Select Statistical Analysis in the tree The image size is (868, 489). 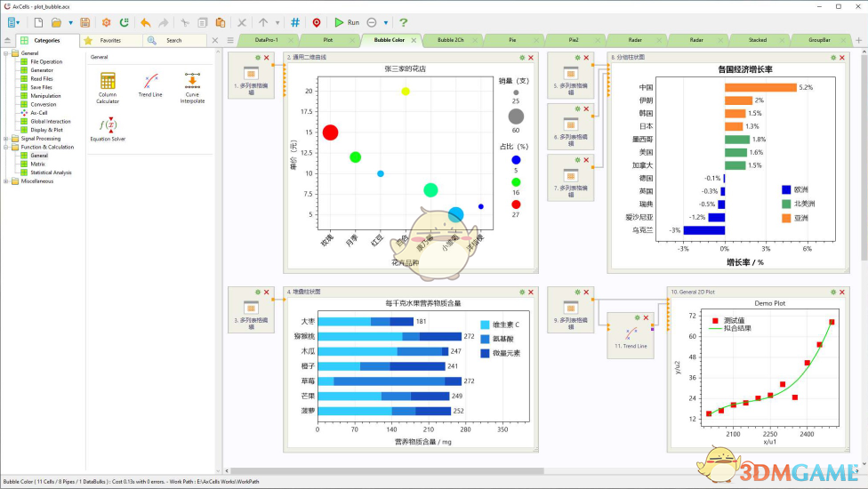52,172
